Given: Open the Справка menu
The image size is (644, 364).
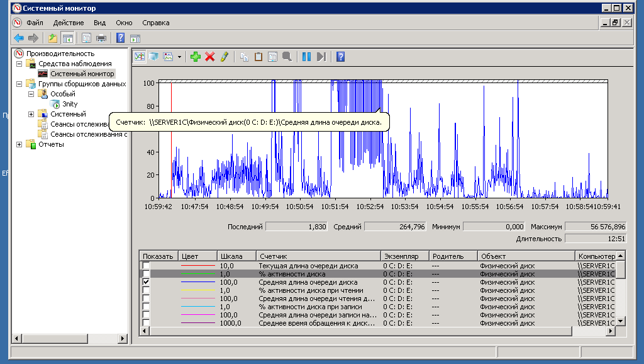Looking at the screenshot, I should (x=155, y=23).
